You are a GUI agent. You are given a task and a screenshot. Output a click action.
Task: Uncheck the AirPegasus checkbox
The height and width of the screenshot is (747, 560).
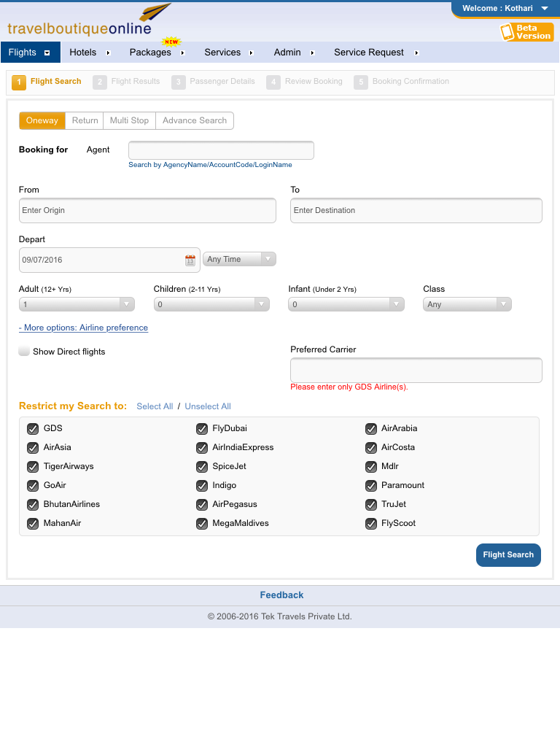202,505
